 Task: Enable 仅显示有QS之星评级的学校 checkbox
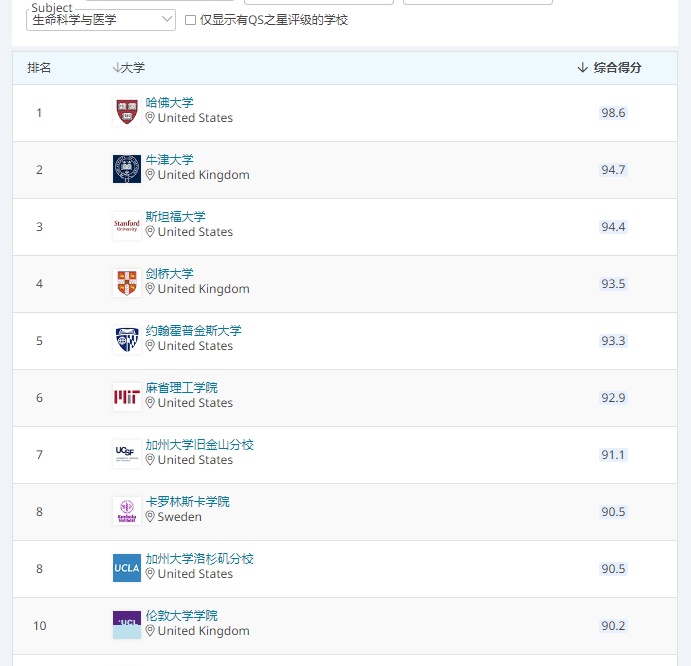pyautogui.click(x=190, y=20)
